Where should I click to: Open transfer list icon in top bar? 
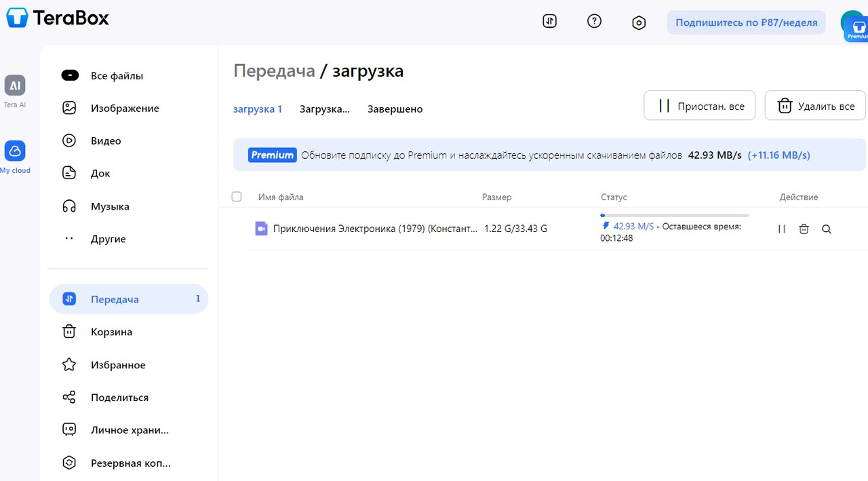pyautogui.click(x=549, y=21)
